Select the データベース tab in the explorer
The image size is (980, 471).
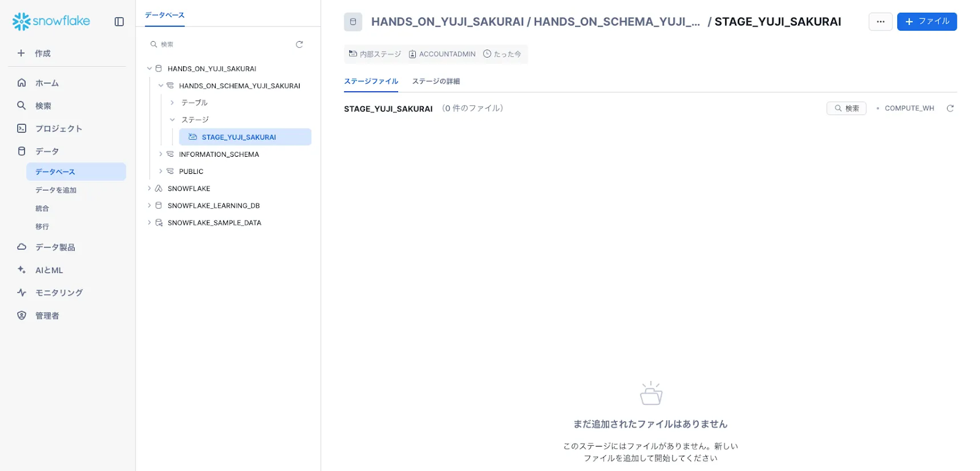tap(164, 15)
